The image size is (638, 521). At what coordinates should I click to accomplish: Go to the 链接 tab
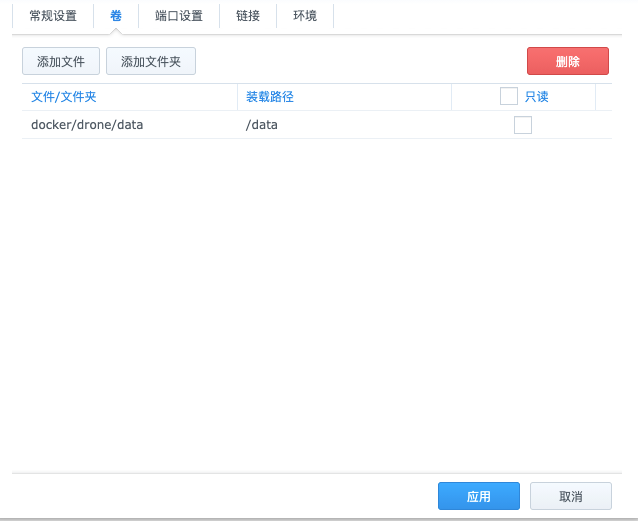pyautogui.click(x=248, y=16)
